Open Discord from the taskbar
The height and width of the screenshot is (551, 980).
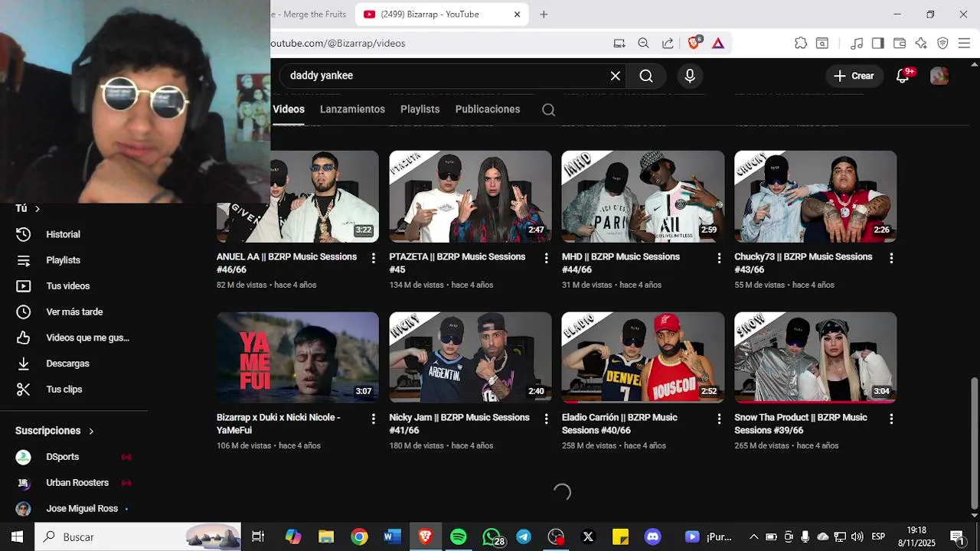[652, 537]
